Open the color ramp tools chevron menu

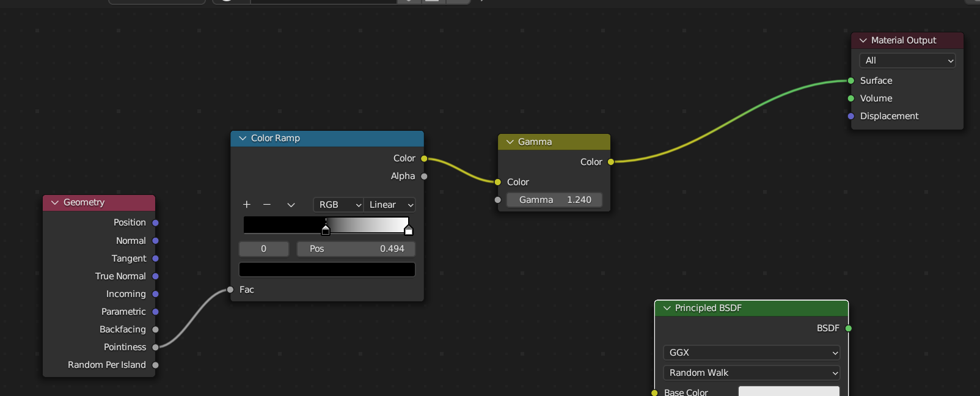coord(291,205)
